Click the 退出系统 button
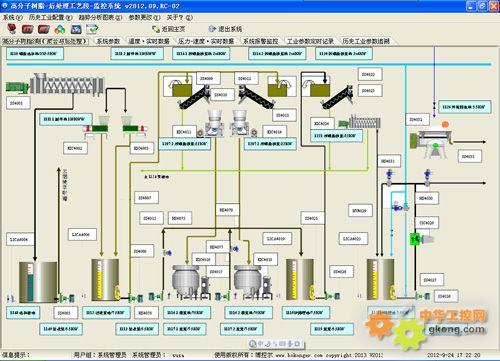The height and width of the screenshot is (361, 500). pos(225,29)
